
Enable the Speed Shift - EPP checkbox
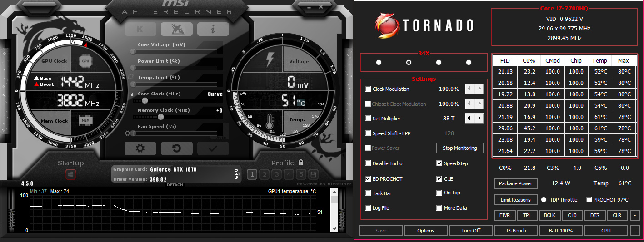(368, 133)
